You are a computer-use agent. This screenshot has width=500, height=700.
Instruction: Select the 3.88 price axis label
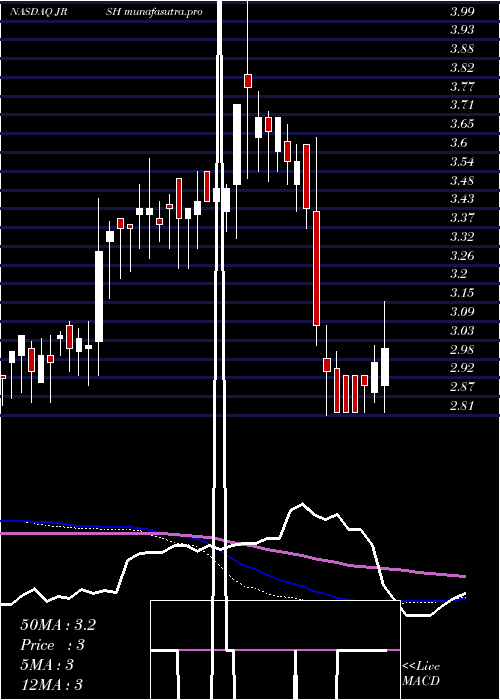click(x=462, y=49)
